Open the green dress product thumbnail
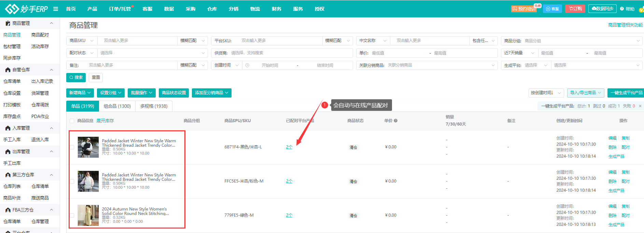 [88, 215]
